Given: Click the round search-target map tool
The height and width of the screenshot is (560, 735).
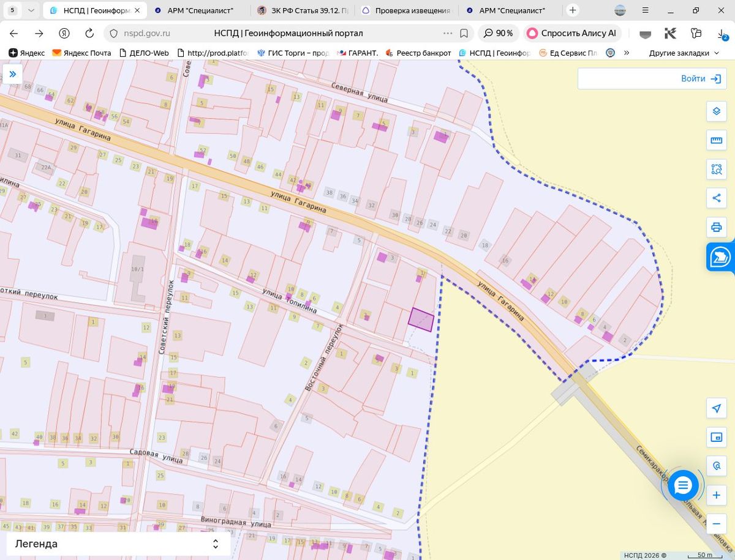Looking at the screenshot, I should click(x=716, y=466).
